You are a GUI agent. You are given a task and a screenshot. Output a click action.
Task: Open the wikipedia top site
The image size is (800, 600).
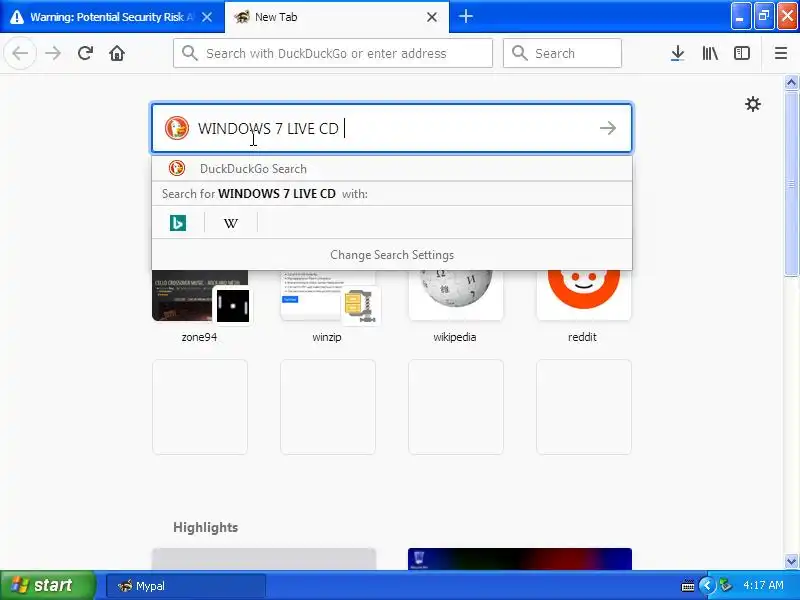click(455, 306)
